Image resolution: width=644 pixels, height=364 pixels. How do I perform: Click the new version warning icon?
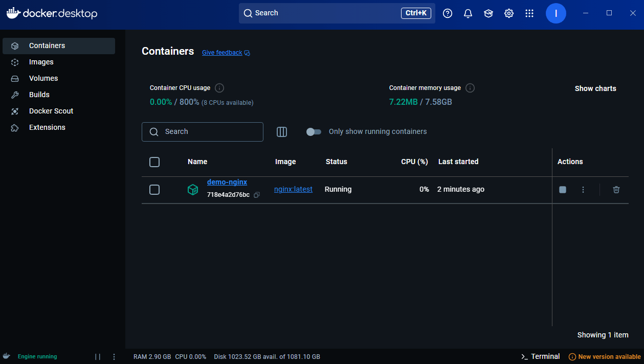[572, 357]
